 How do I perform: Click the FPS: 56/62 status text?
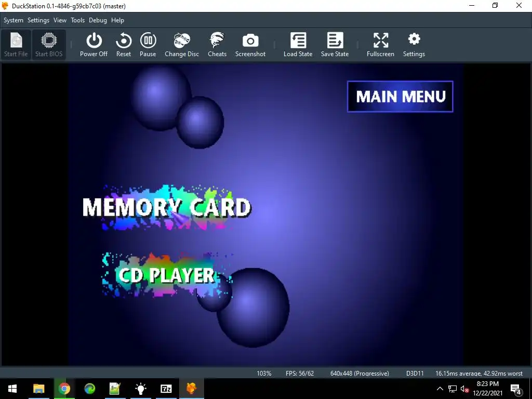point(300,373)
